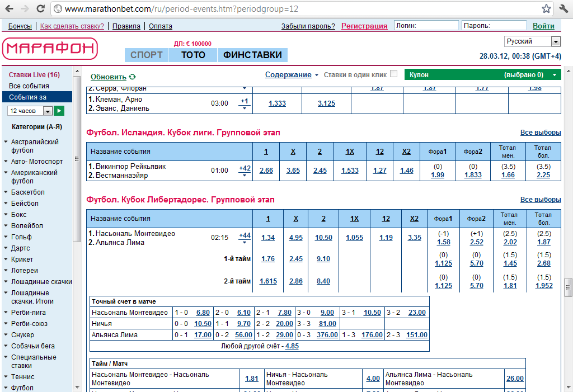The width and height of the screenshot is (573, 392).
Task: Select odds 2.66 for Викингюр Рейкьявик win
Action: (x=266, y=171)
